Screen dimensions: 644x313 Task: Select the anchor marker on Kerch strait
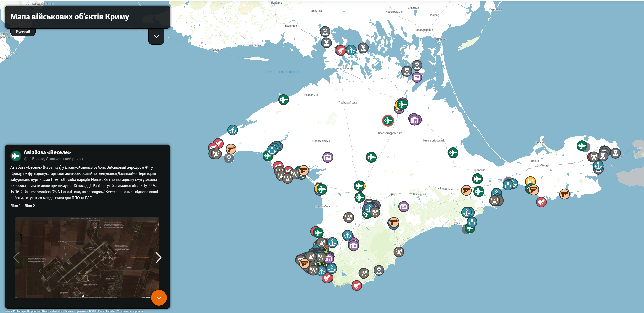click(x=598, y=166)
